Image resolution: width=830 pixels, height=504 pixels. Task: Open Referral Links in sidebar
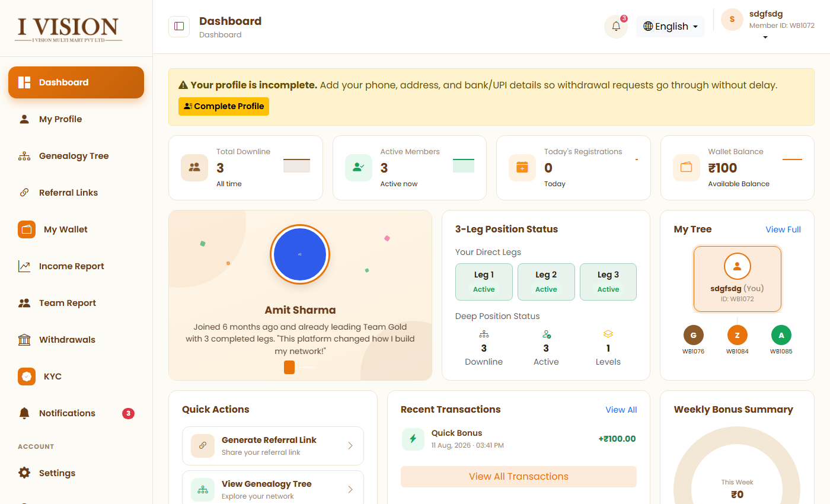coord(76,193)
